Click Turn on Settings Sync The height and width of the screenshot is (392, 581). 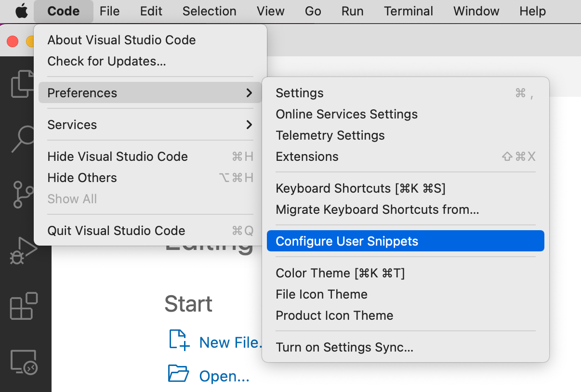pos(344,347)
